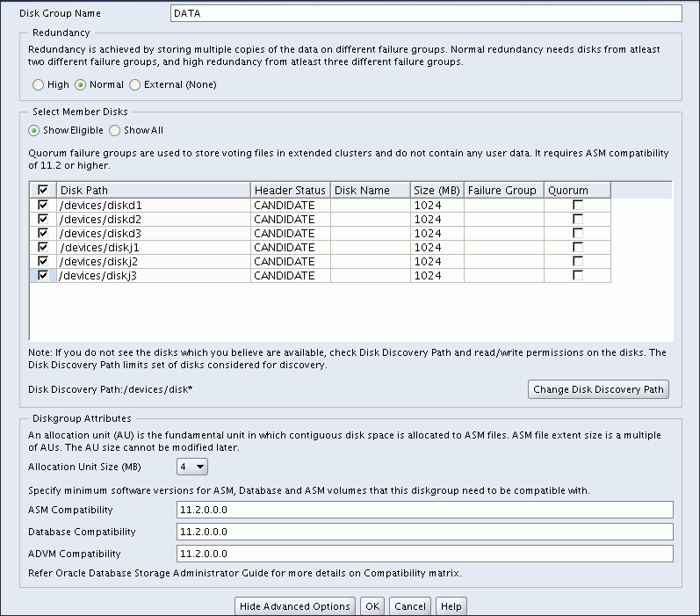Click size 1024 in diskj3 row
This screenshot has width=700, height=616.
(x=437, y=275)
